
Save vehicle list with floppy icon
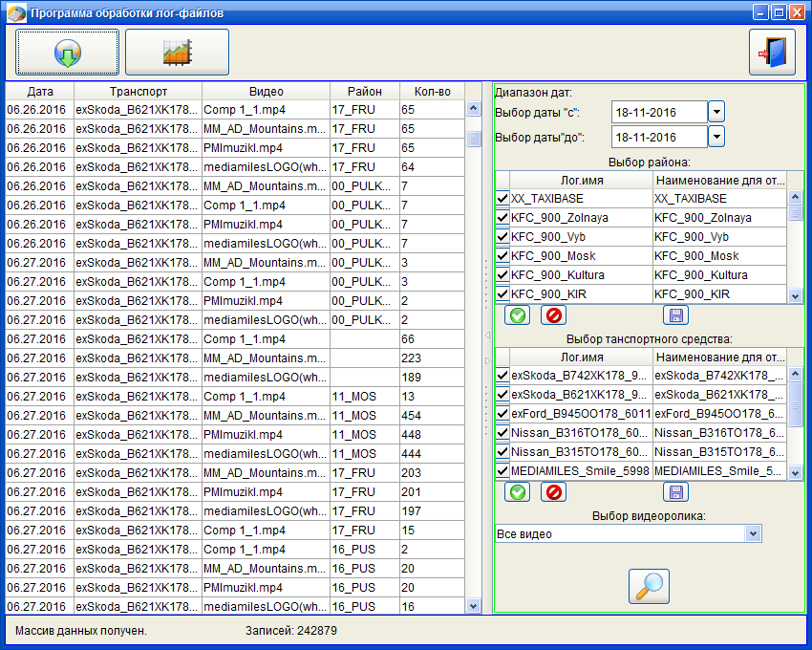675,492
